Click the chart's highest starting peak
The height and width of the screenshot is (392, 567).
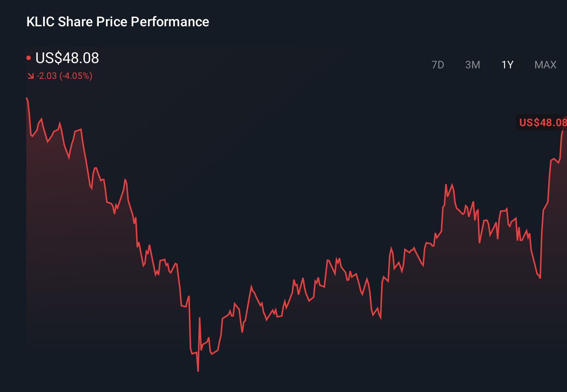coord(26,98)
